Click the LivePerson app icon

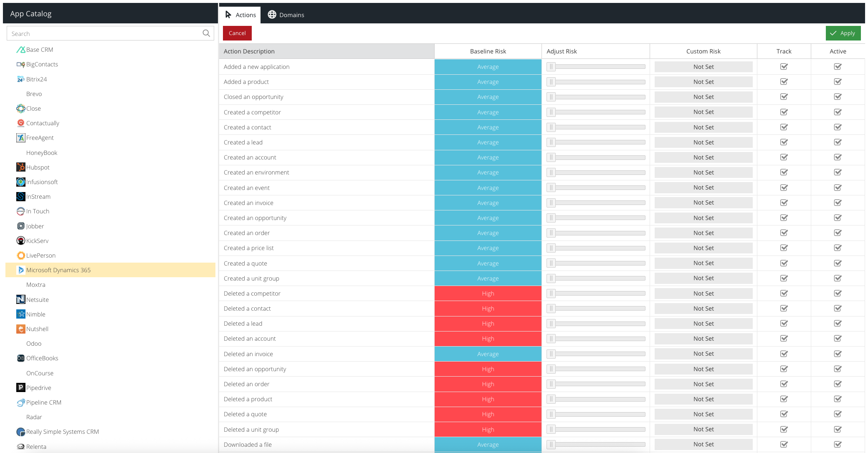point(21,256)
